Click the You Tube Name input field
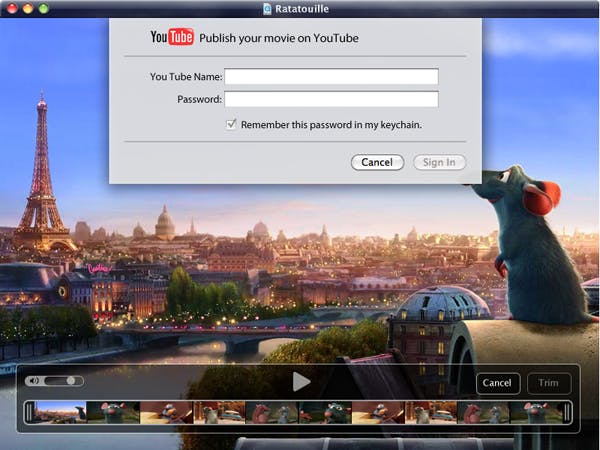 pos(331,77)
